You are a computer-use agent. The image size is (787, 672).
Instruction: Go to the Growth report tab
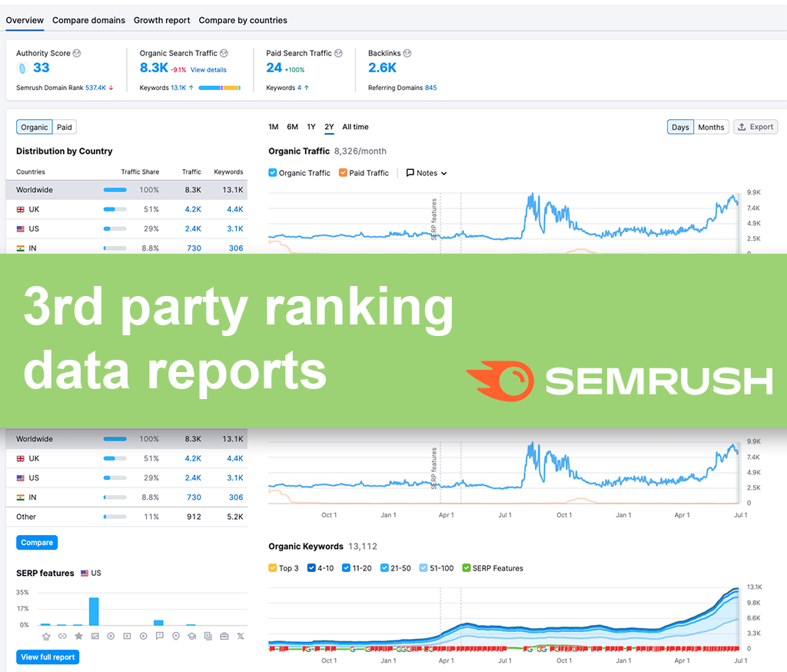click(x=161, y=21)
